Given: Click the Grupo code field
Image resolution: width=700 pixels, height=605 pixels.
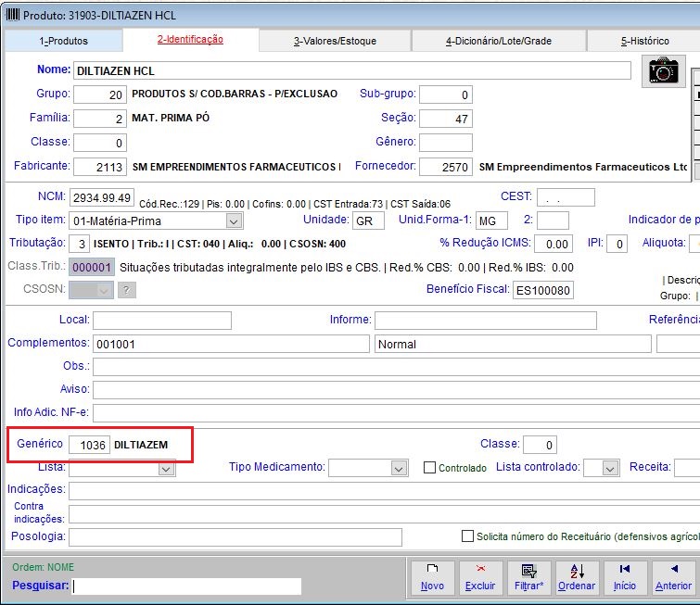Looking at the screenshot, I should pyautogui.click(x=100, y=95).
